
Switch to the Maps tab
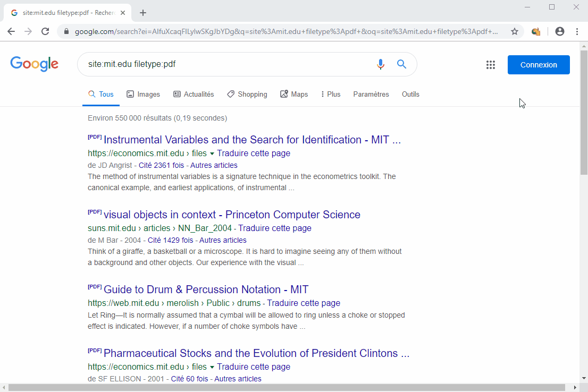(294, 95)
